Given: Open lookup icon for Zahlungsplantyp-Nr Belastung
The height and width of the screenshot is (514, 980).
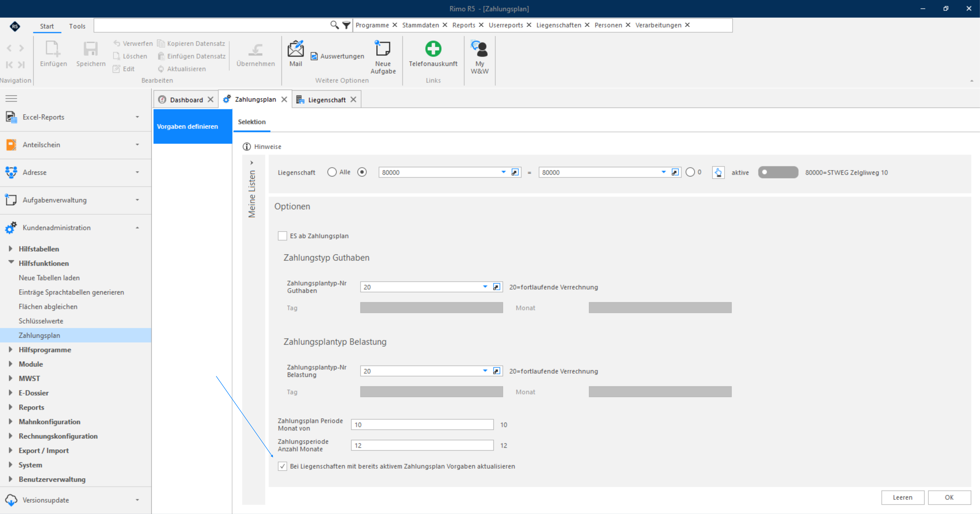Looking at the screenshot, I should [x=497, y=371].
